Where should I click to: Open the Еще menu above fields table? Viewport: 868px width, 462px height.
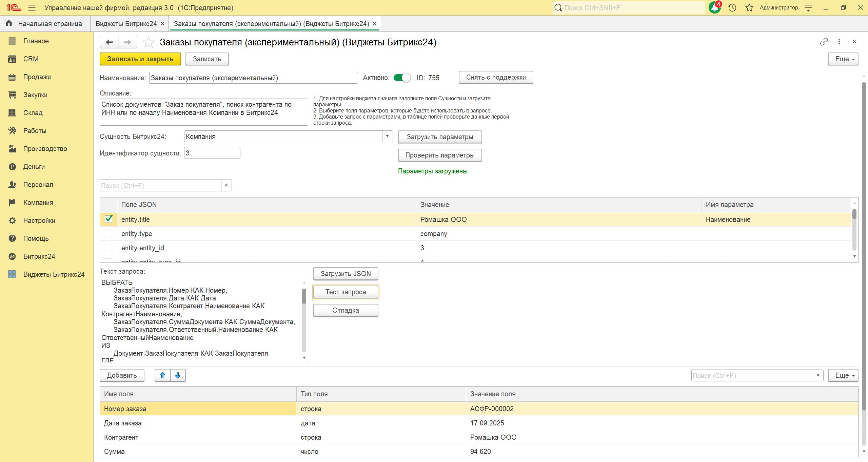[x=843, y=375]
